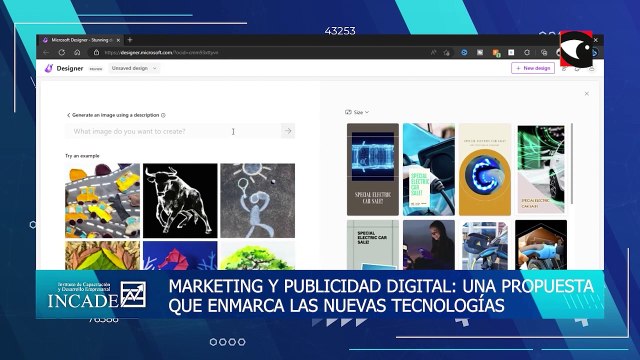This screenshot has width=640, height=360.
Task: Select the blue x-ray car design
Action: point(373,169)
